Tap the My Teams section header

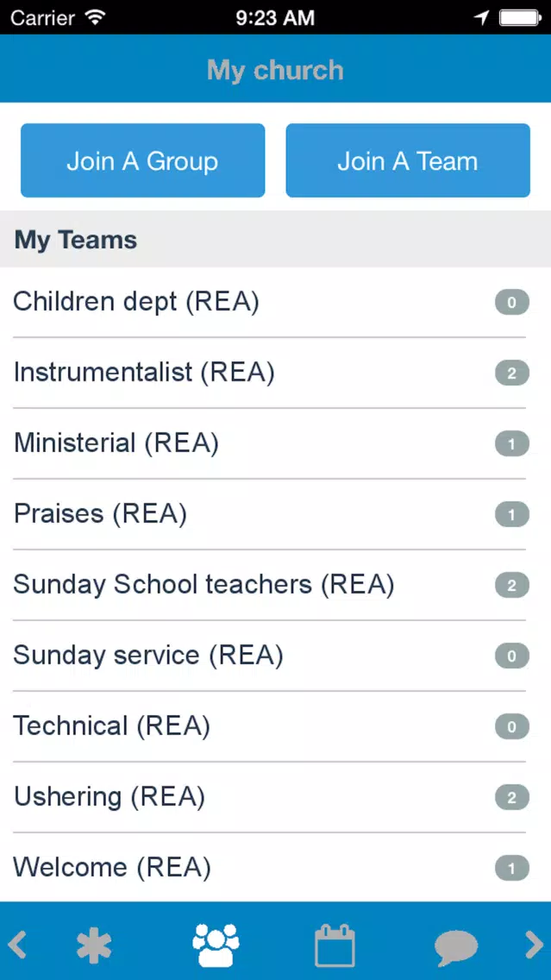[276, 239]
